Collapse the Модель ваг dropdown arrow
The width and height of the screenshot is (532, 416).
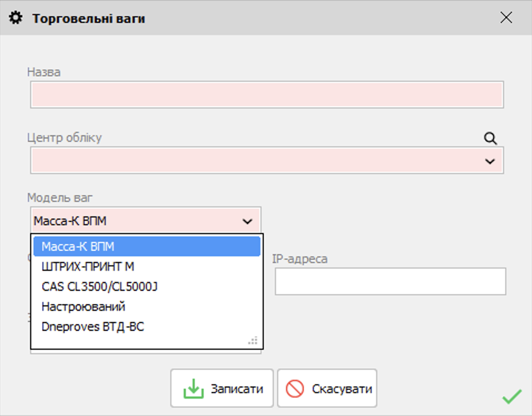click(247, 221)
